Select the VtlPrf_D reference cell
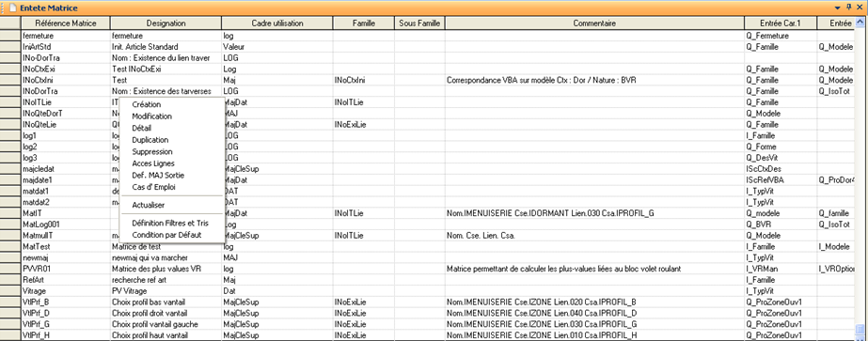Image resolution: width=868 pixels, height=341 pixels. tap(66, 313)
